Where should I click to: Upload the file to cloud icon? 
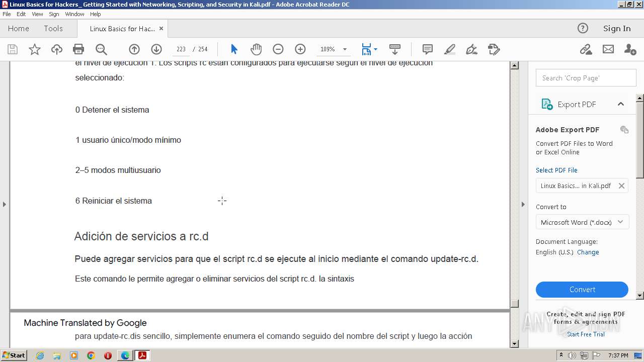(57, 49)
